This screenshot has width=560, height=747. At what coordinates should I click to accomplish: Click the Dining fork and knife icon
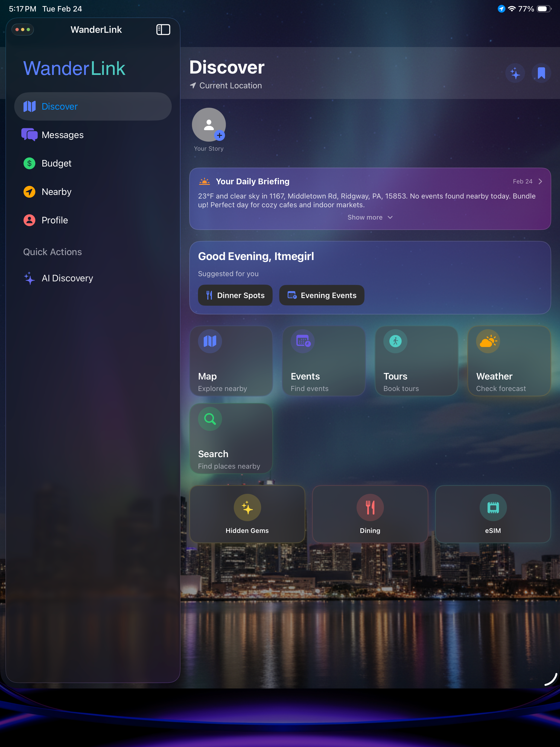[370, 507]
